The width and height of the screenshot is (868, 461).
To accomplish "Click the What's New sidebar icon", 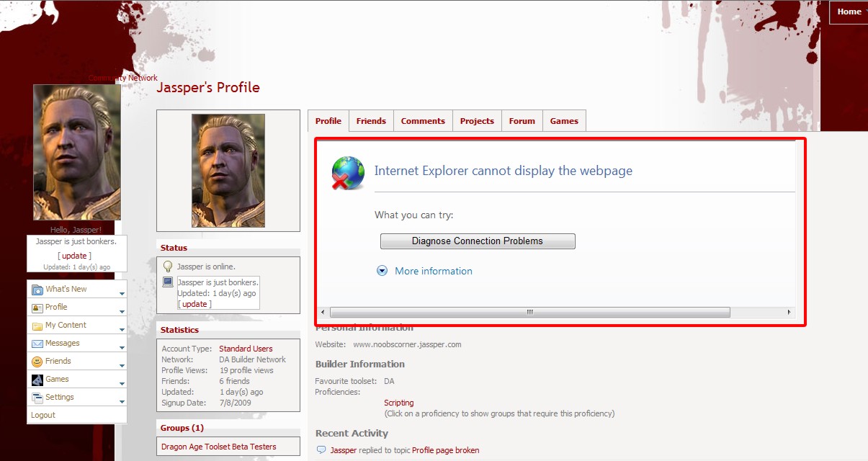I will pos(37,290).
